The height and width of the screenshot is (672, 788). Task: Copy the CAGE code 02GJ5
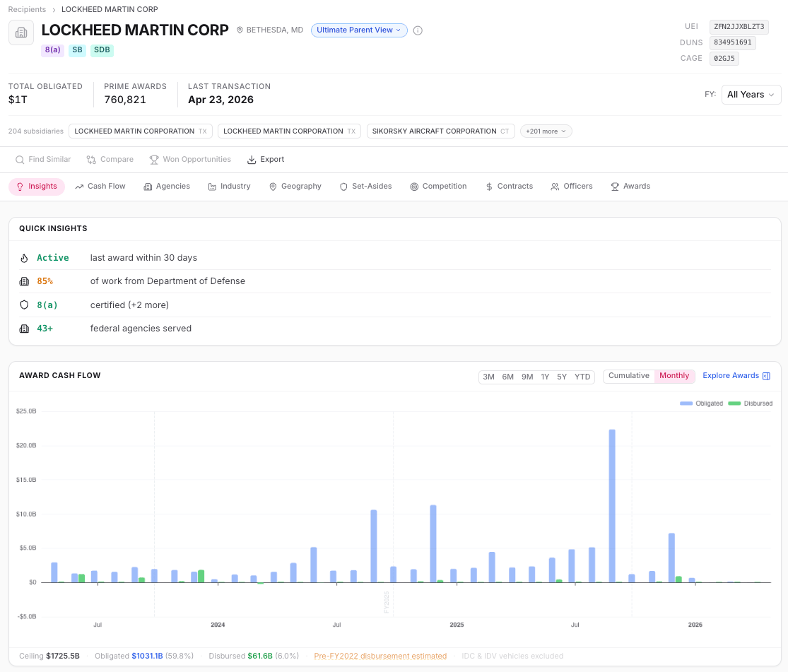(724, 59)
